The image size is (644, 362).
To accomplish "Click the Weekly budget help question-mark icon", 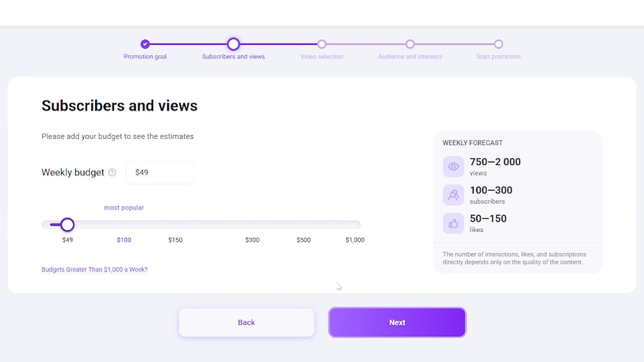I will [x=112, y=173].
